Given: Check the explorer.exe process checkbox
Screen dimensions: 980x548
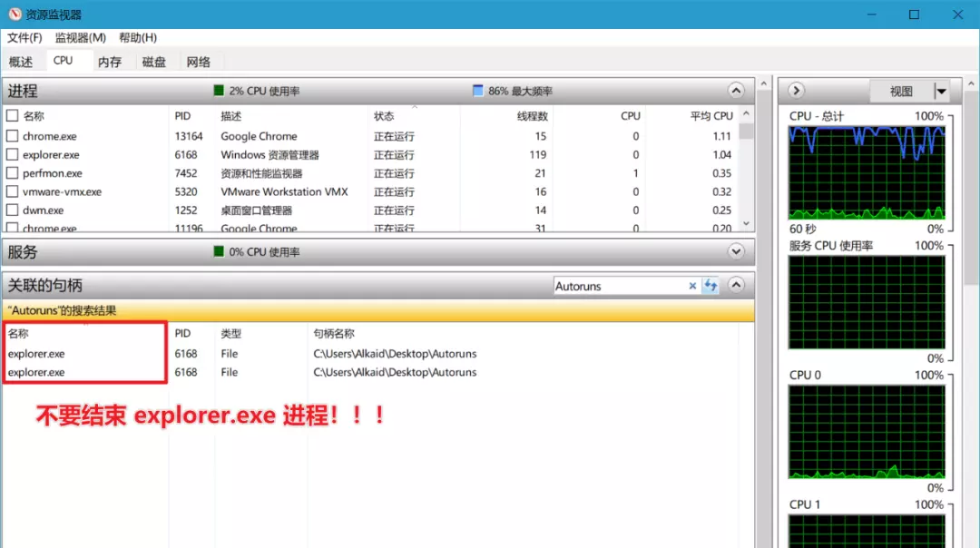Looking at the screenshot, I should (x=12, y=154).
